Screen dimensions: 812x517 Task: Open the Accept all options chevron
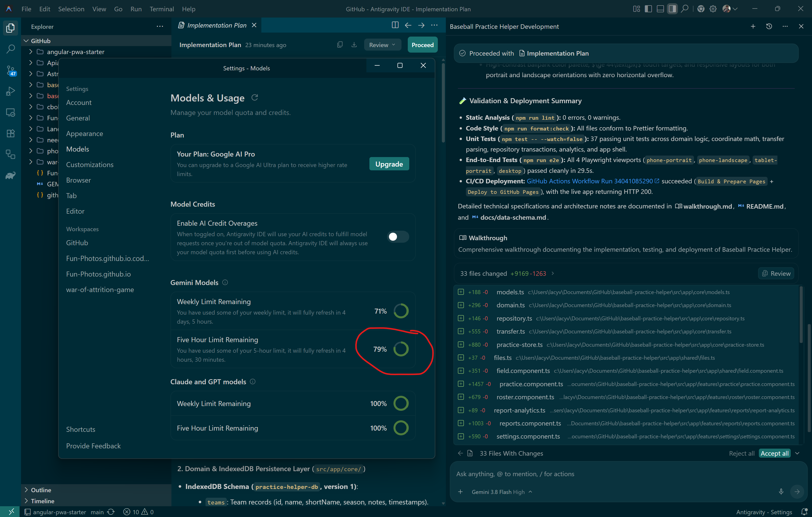point(797,453)
